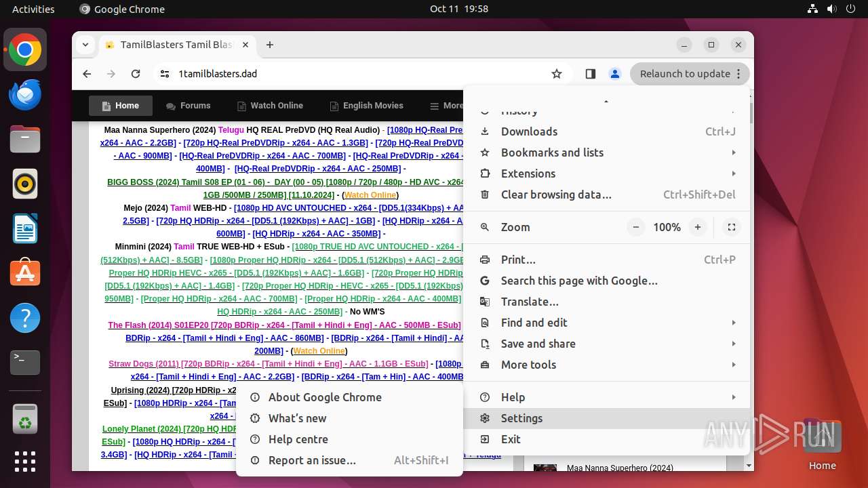Select Search this page with Google
This screenshot has height=488, width=868.
coord(607,281)
